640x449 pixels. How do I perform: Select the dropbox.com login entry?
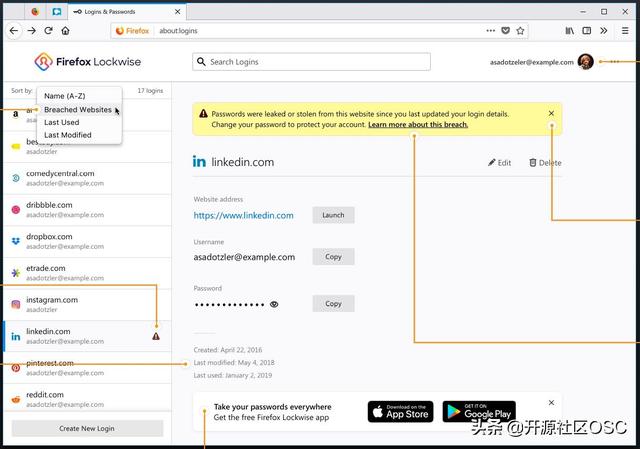(87, 242)
